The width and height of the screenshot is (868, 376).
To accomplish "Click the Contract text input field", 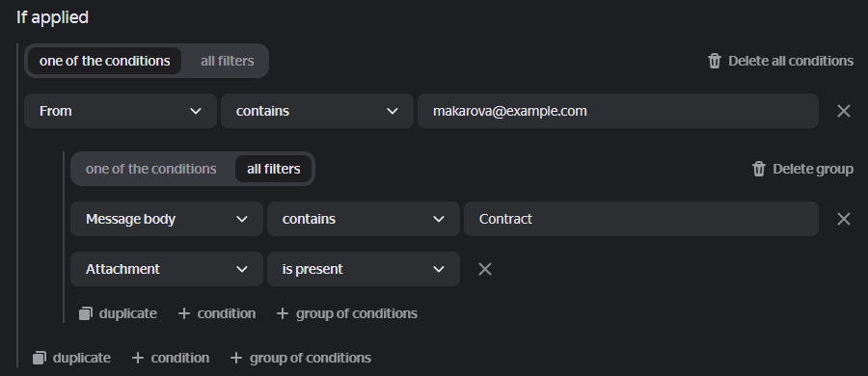I will point(641,219).
